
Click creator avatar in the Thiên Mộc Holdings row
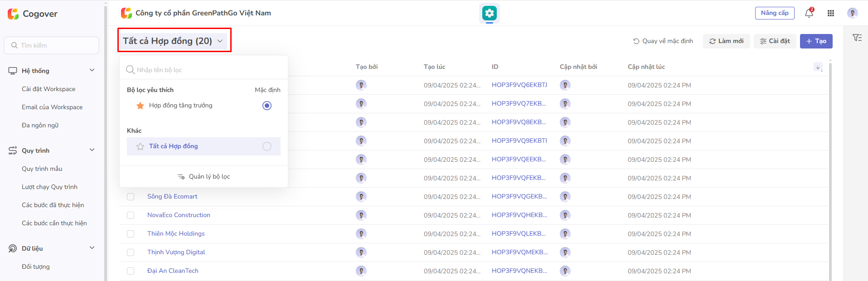[361, 234]
